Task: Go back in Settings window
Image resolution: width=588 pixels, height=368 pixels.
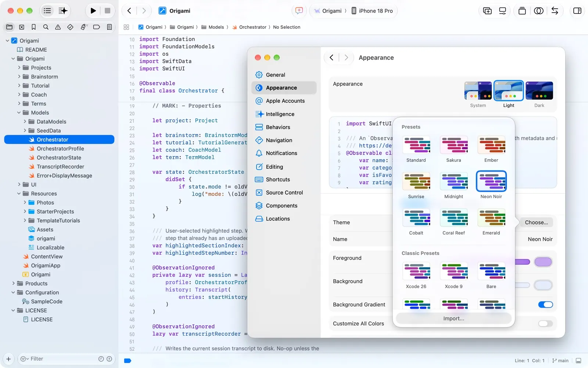Action: click(331, 57)
